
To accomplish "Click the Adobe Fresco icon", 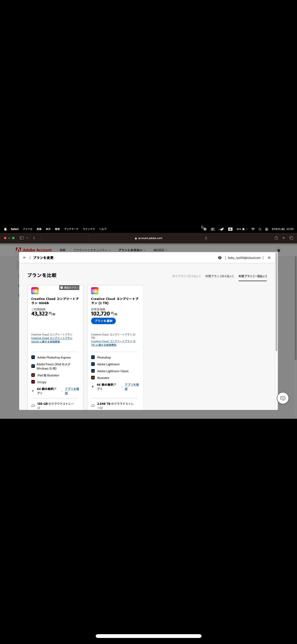I will tap(33, 366).
